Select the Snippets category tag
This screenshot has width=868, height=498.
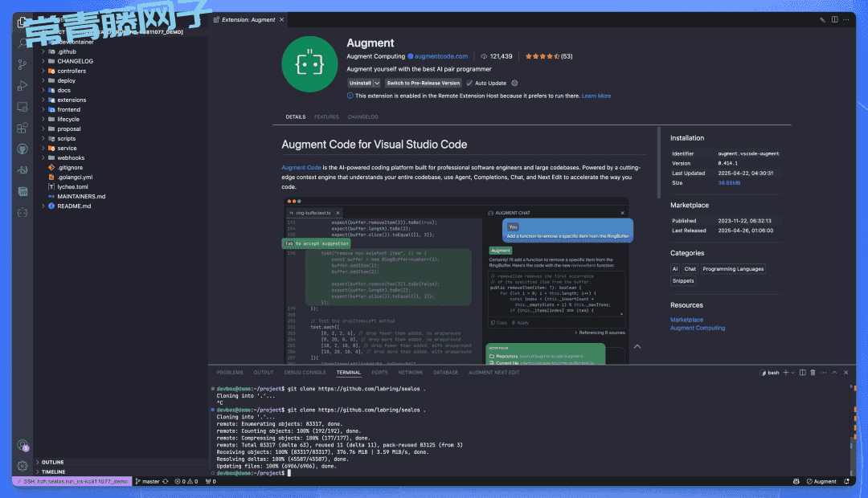682,280
